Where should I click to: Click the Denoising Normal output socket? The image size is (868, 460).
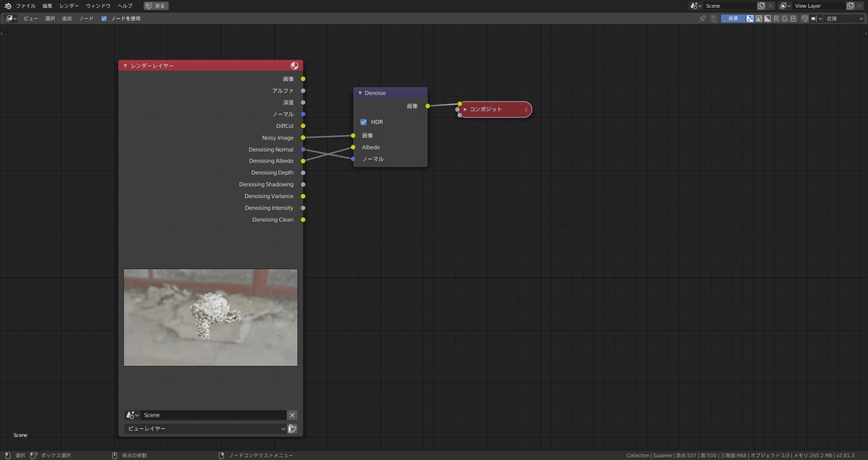click(303, 149)
